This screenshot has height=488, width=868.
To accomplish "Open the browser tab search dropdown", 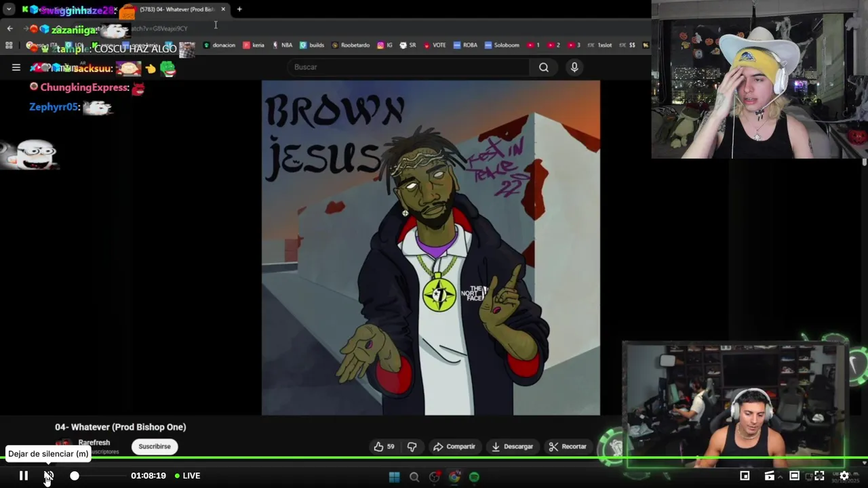I will [9, 9].
